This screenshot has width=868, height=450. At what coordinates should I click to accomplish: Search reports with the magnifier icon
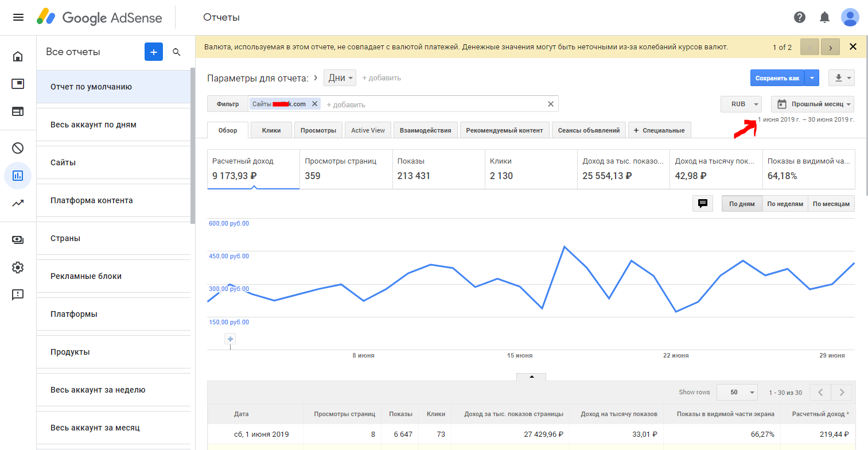(x=177, y=52)
